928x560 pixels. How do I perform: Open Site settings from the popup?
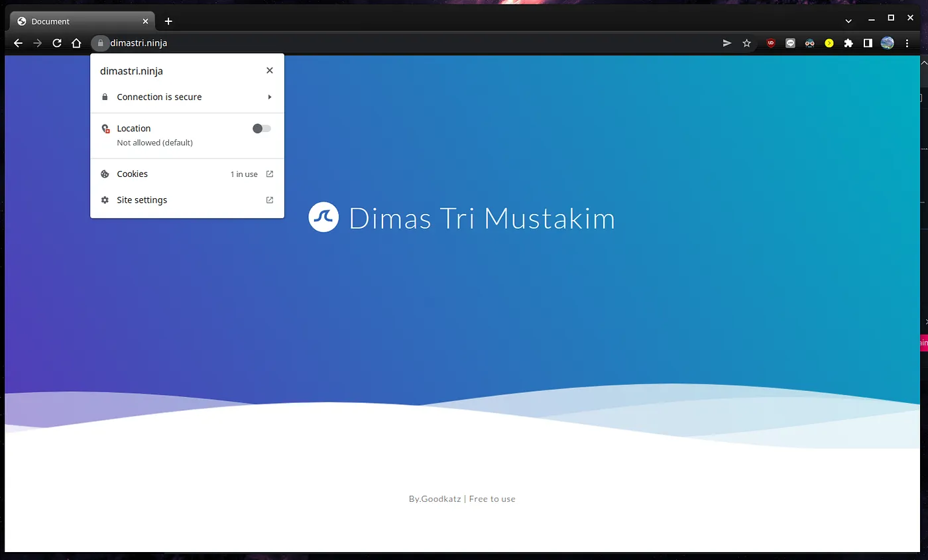pyautogui.click(x=187, y=200)
